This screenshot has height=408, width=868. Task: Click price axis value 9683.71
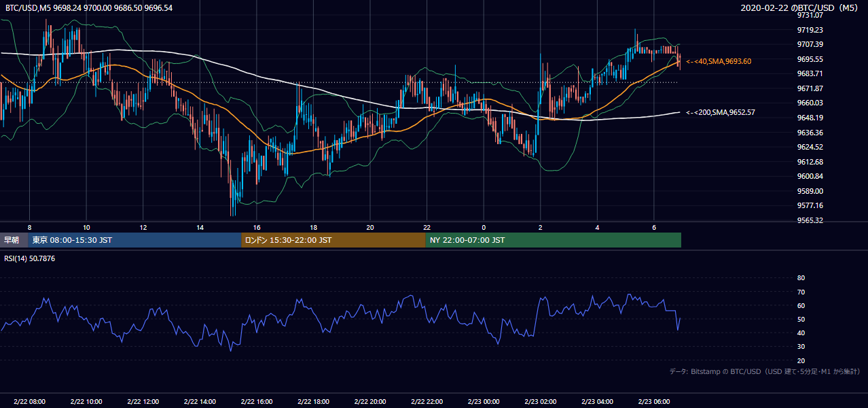(810, 73)
